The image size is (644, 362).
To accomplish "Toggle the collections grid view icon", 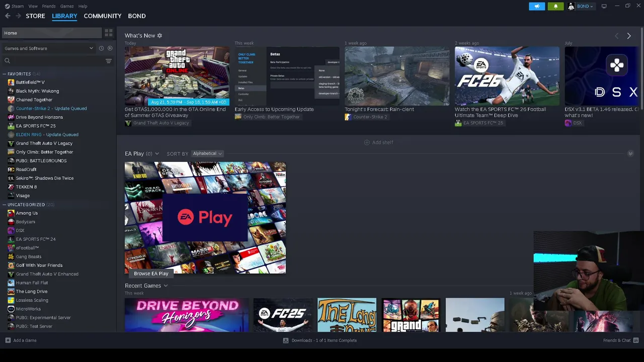I will (x=109, y=33).
